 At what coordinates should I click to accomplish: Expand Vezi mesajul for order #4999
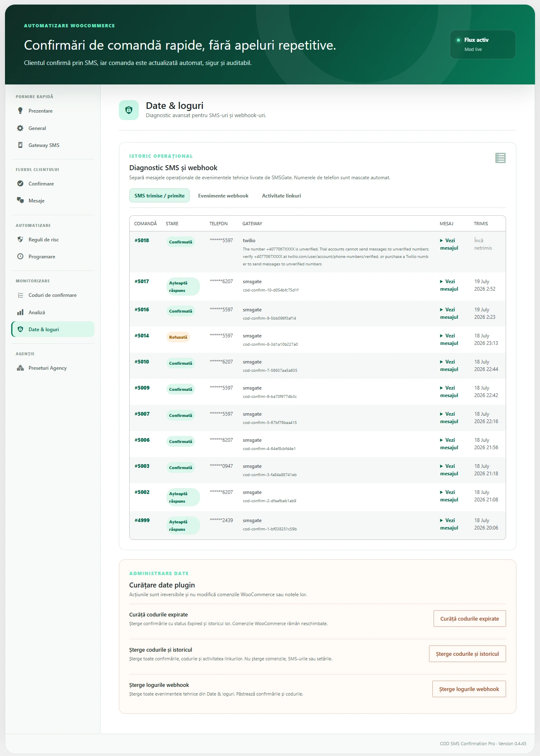click(x=449, y=524)
